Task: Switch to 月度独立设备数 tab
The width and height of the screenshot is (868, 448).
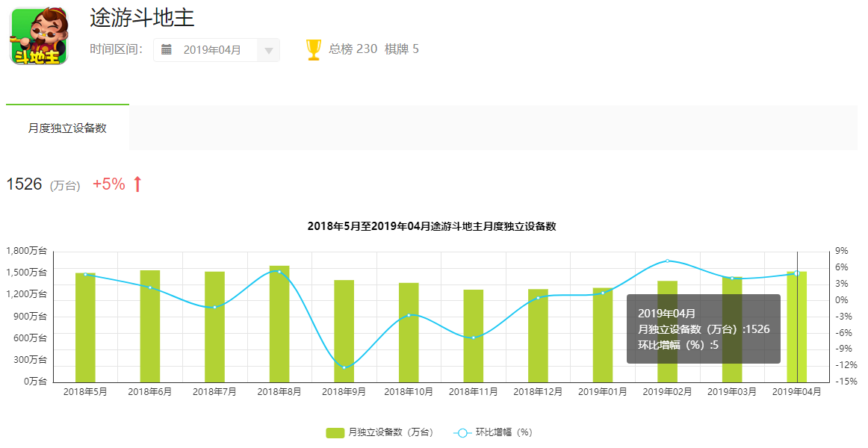Action: click(x=67, y=128)
